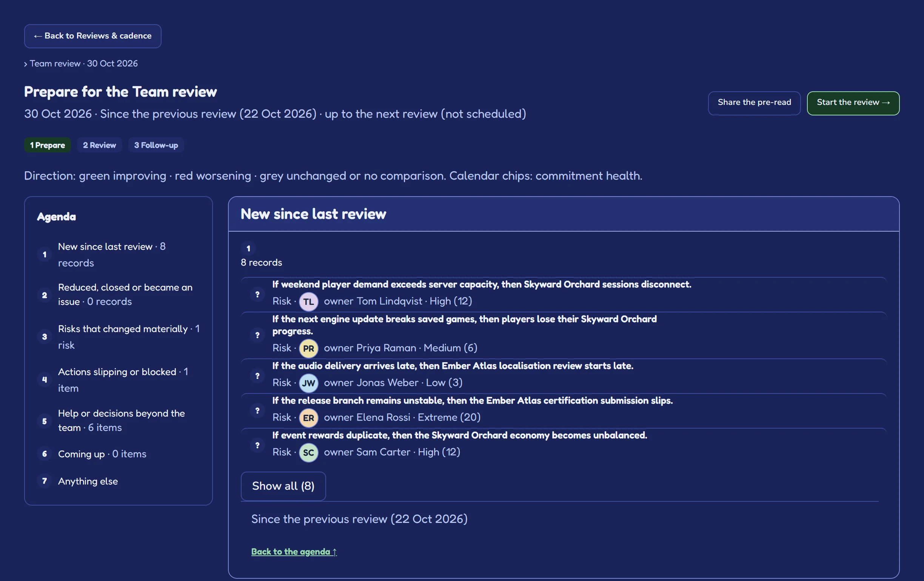Click question-mark icon beside engine update risk

257,335
